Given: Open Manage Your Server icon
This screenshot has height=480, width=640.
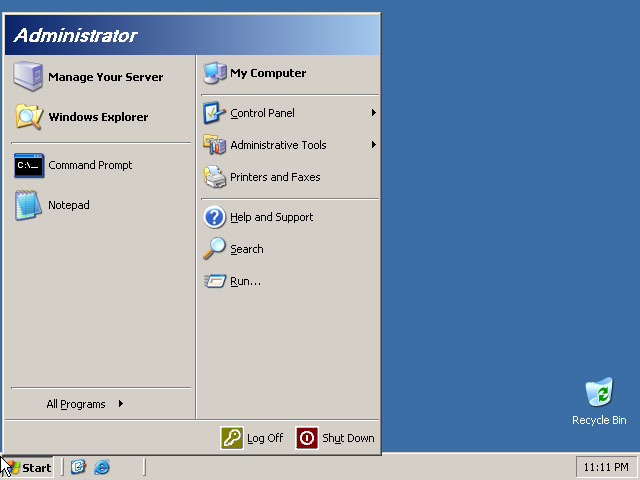Looking at the screenshot, I should (x=28, y=76).
